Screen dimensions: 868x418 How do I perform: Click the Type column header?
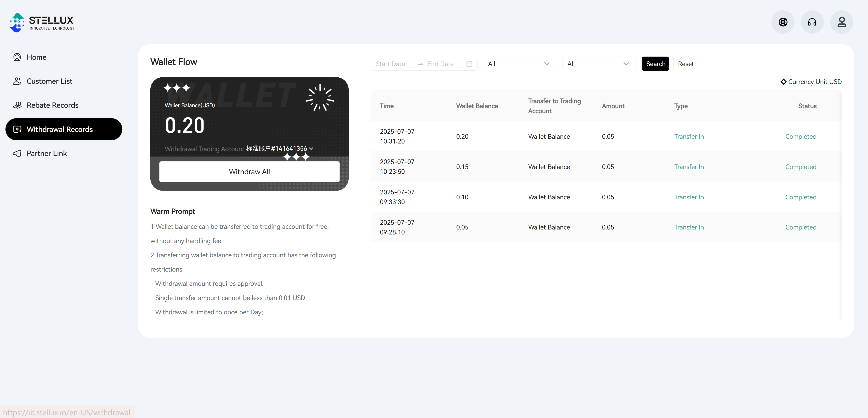(x=681, y=106)
